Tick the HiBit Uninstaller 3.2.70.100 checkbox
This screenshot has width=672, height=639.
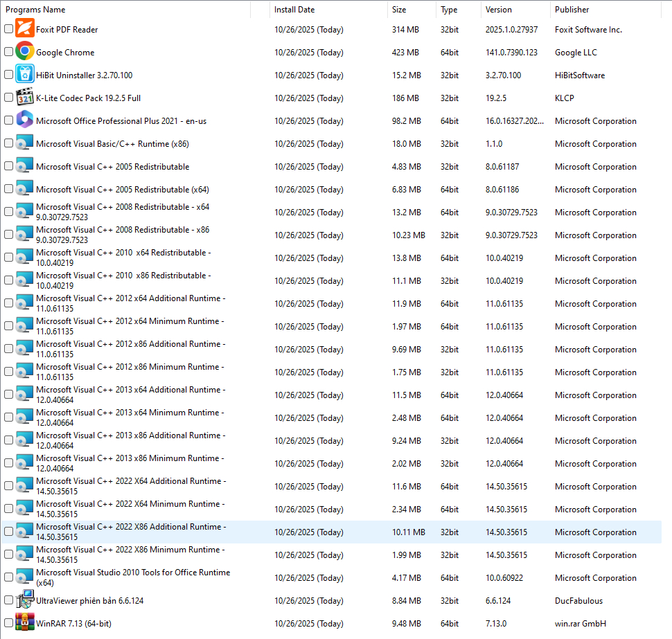8,75
